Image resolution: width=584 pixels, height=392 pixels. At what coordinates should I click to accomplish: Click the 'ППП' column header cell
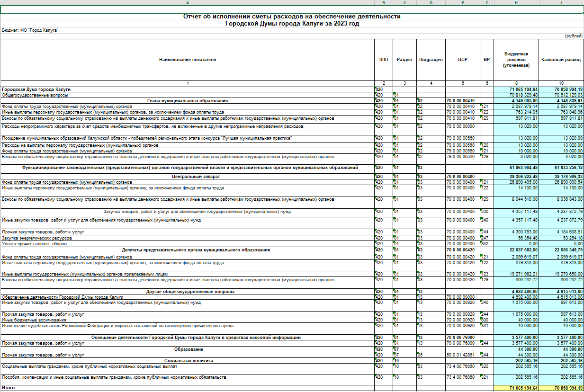(x=383, y=60)
